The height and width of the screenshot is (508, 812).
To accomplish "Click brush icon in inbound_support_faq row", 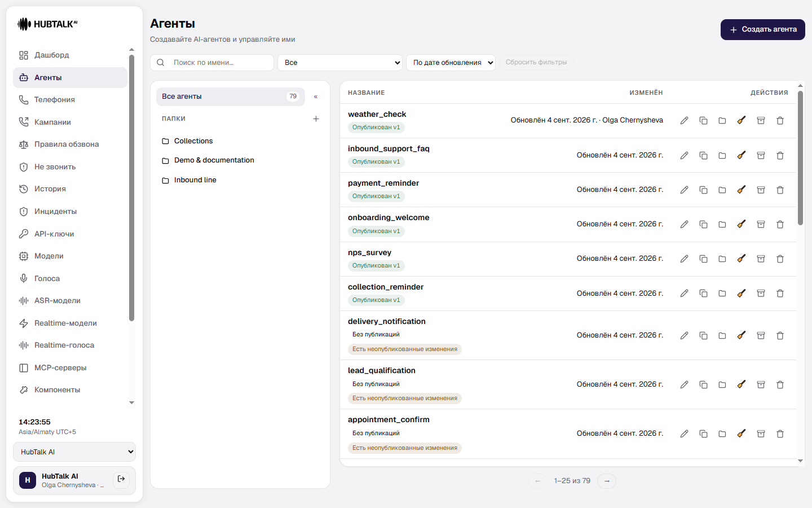I will click(x=742, y=155).
